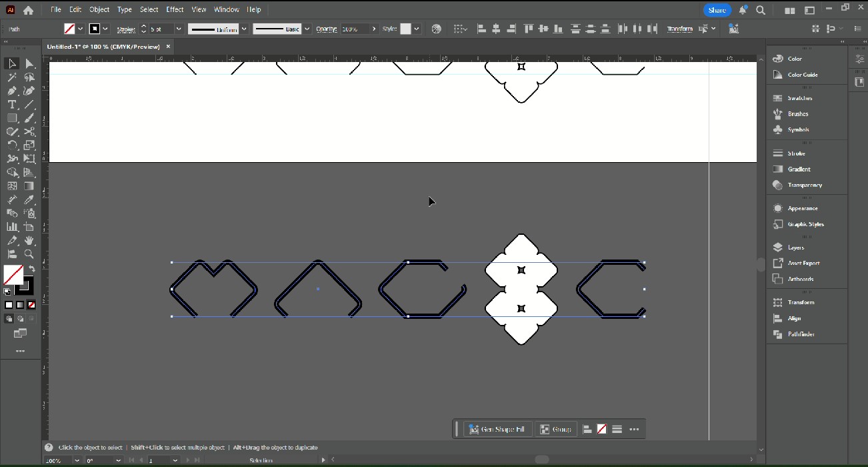Click Gen Shape Fill button
This screenshot has width=868, height=467.
[498, 429]
